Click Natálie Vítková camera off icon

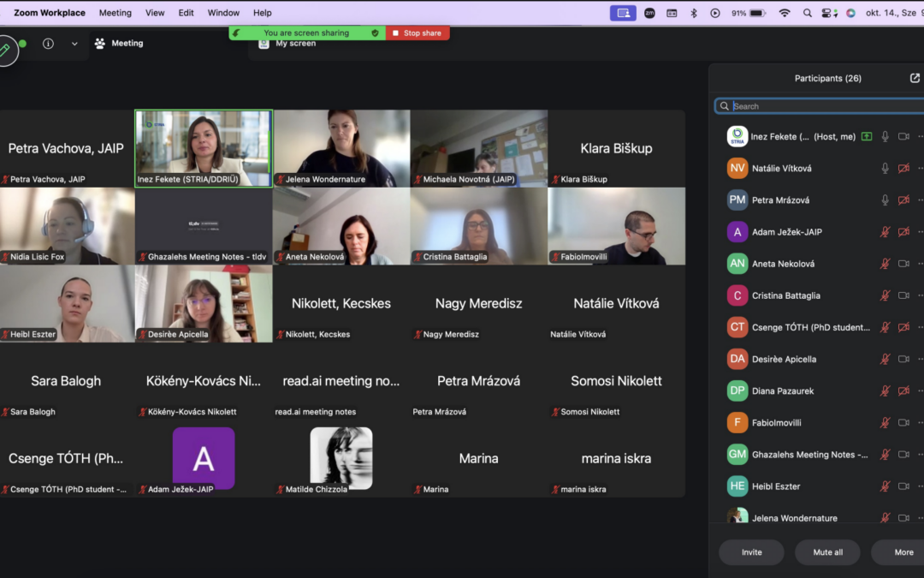tap(903, 168)
